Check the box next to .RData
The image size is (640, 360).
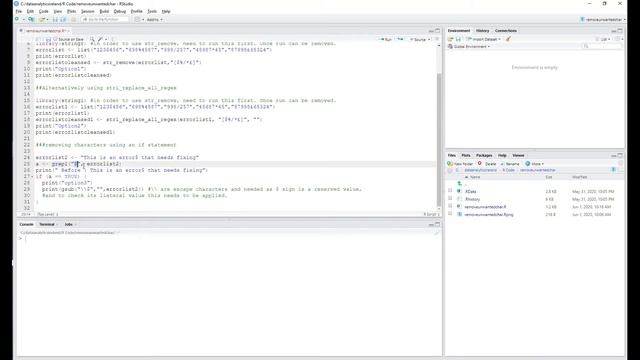coord(450,191)
